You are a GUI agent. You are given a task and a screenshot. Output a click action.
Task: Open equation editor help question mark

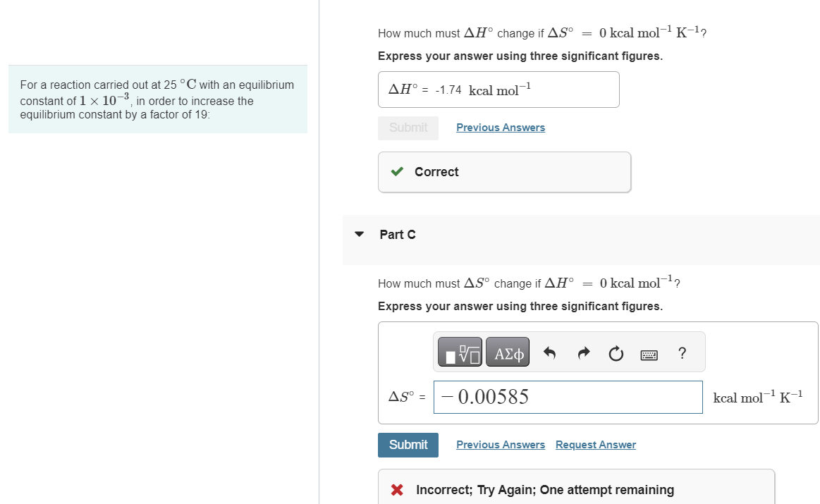point(682,353)
